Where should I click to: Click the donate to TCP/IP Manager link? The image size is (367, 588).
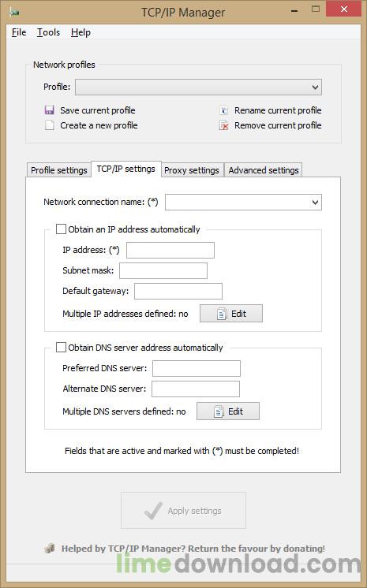click(193, 549)
